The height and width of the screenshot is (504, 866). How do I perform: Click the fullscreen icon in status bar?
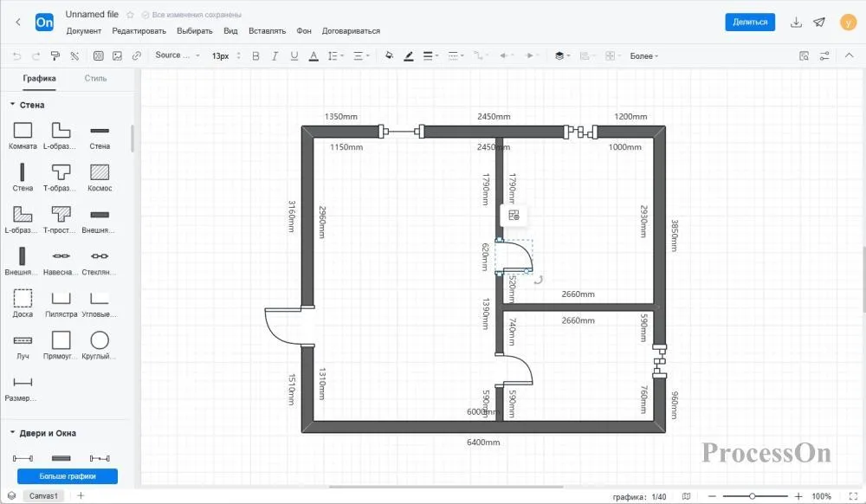[853, 496]
